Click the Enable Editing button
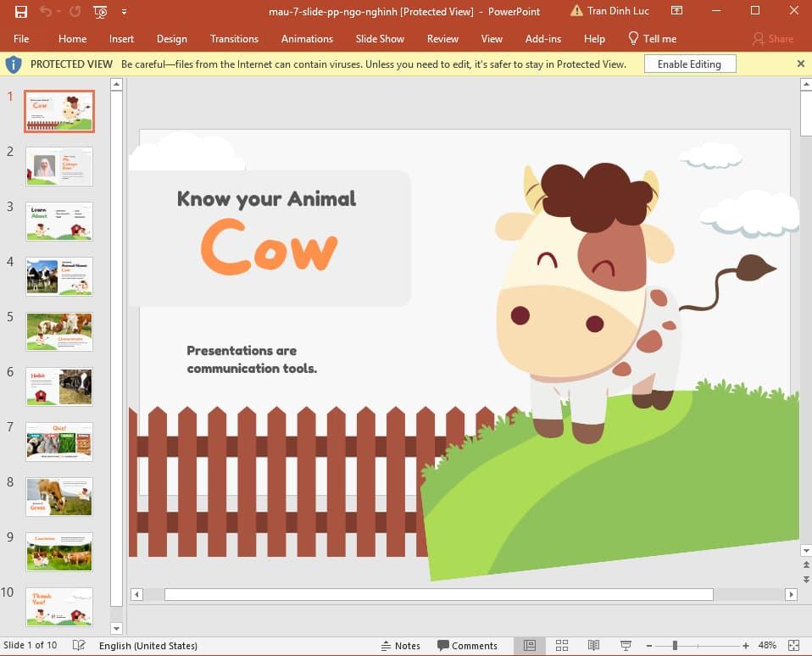 689,64
